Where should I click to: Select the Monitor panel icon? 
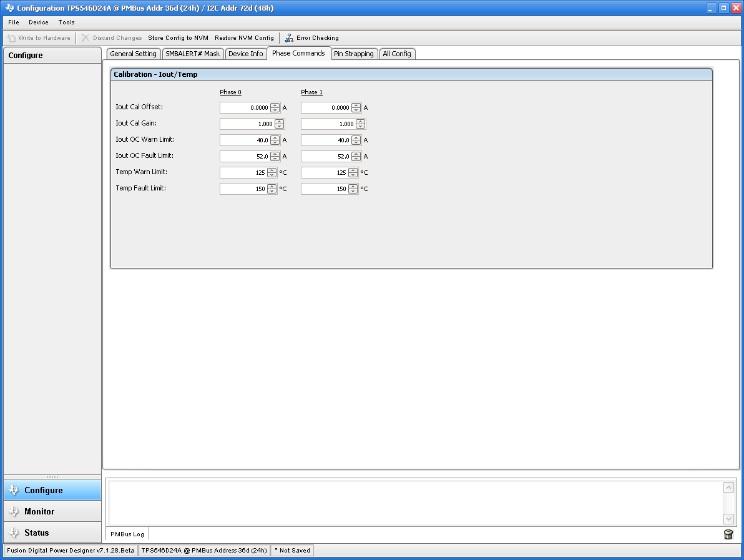coord(14,511)
